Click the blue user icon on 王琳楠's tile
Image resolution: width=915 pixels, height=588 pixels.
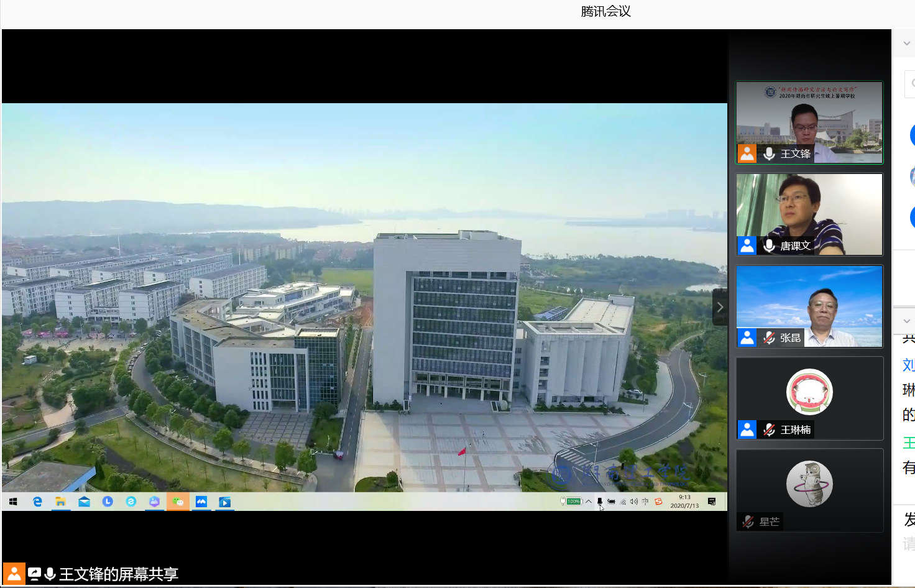747,430
